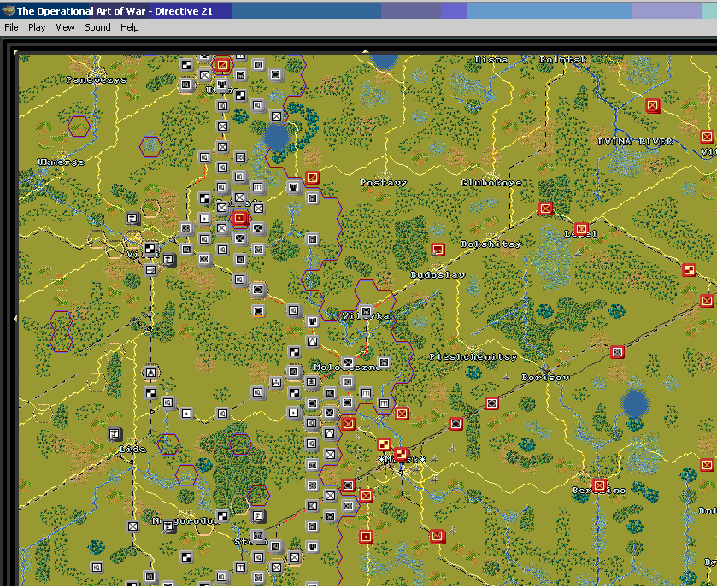The image size is (717, 588).
Task: Select grey infantry unit left of Novogorodok
Action: 132,526
